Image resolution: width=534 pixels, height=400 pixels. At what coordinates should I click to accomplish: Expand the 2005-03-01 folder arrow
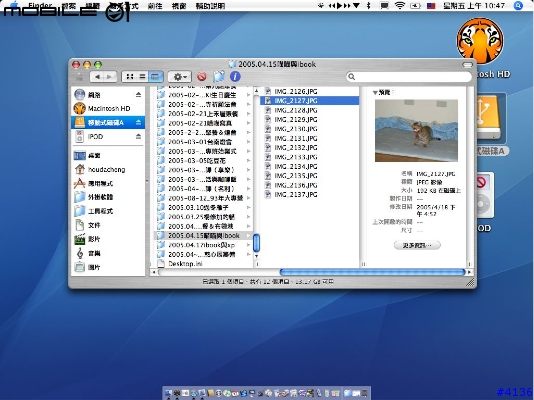(x=249, y=142)
